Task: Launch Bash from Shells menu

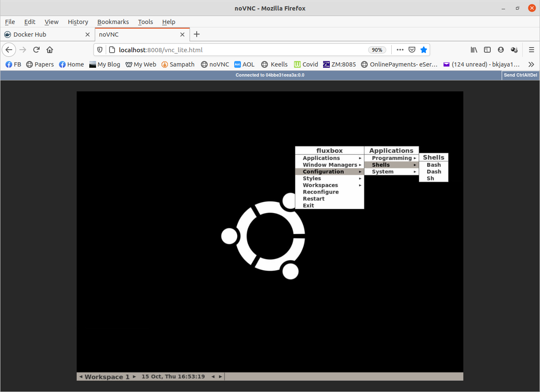Action: click(x=433, y=165)
